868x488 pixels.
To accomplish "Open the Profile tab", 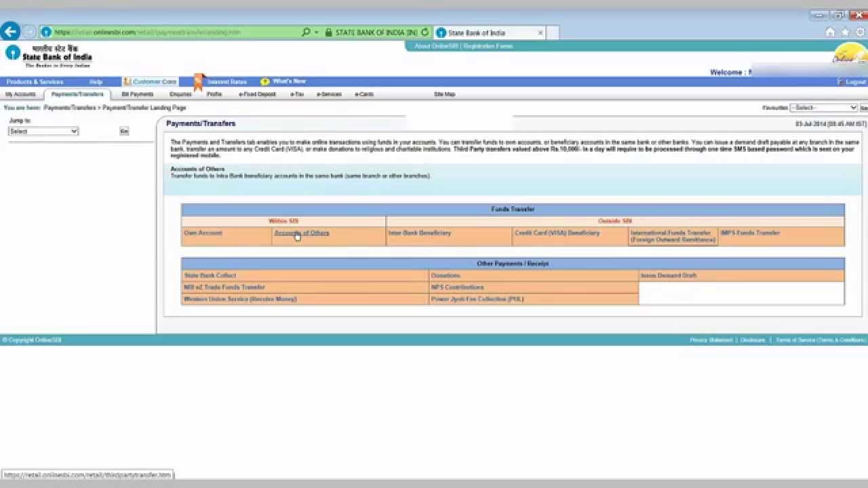I will coord(214,94).
